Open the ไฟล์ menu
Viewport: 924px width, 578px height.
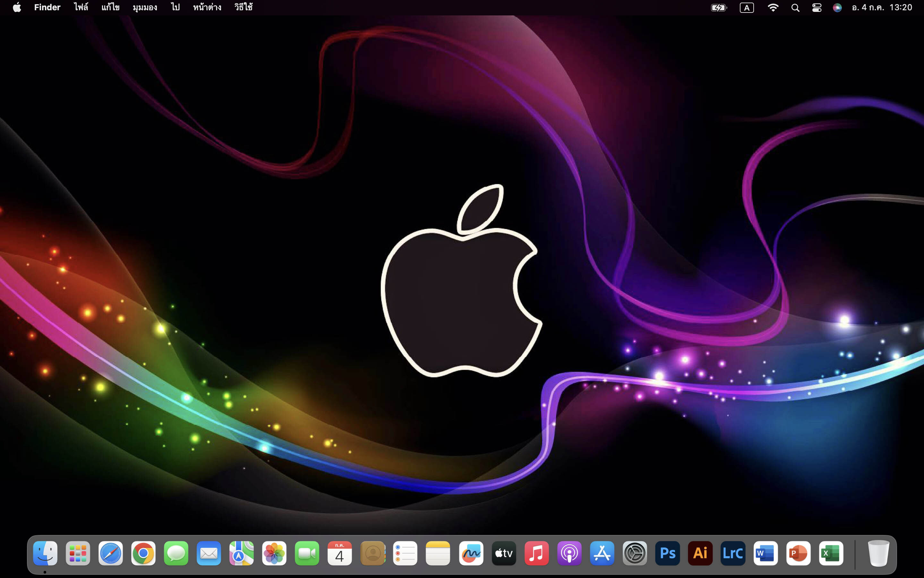click(81, 7)
